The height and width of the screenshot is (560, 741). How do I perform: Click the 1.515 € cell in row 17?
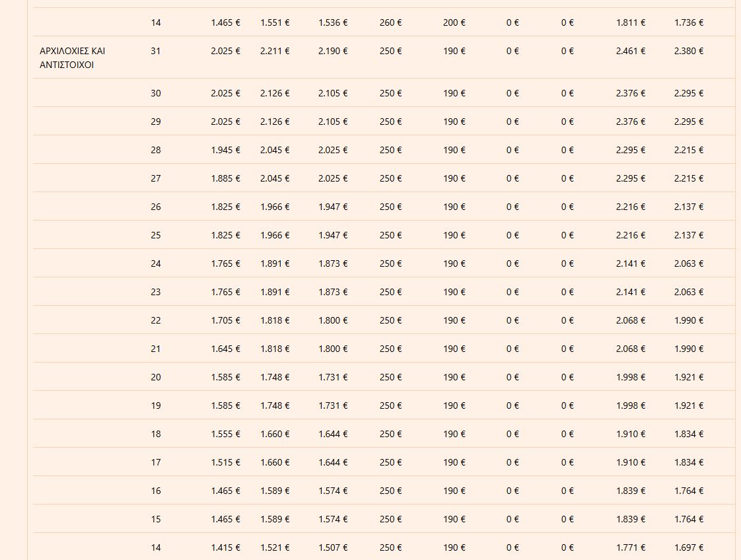tap(225, 462)
